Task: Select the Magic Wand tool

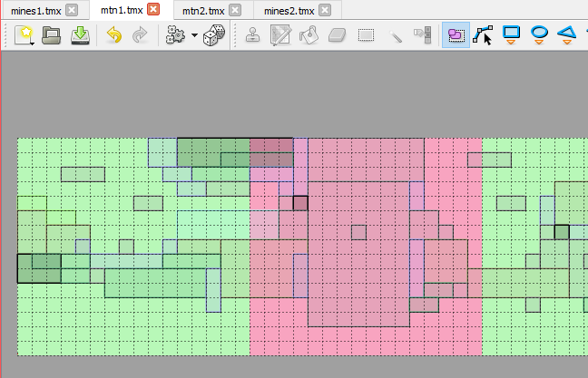Action: point(395,35)
